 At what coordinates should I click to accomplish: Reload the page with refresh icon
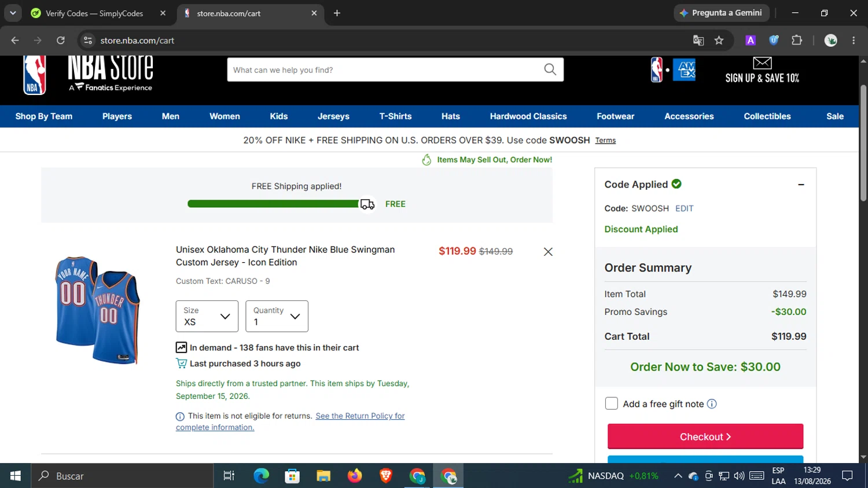pos(61,41)
